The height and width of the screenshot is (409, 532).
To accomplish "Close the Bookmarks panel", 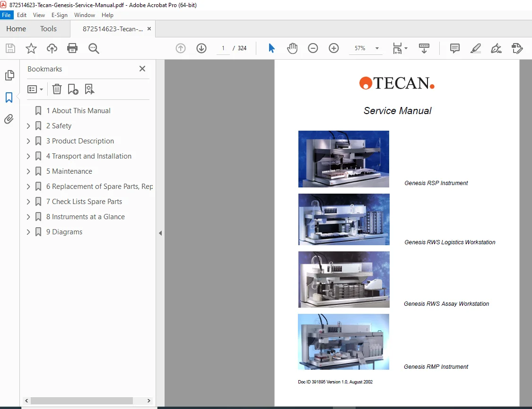I will [142, 69].
